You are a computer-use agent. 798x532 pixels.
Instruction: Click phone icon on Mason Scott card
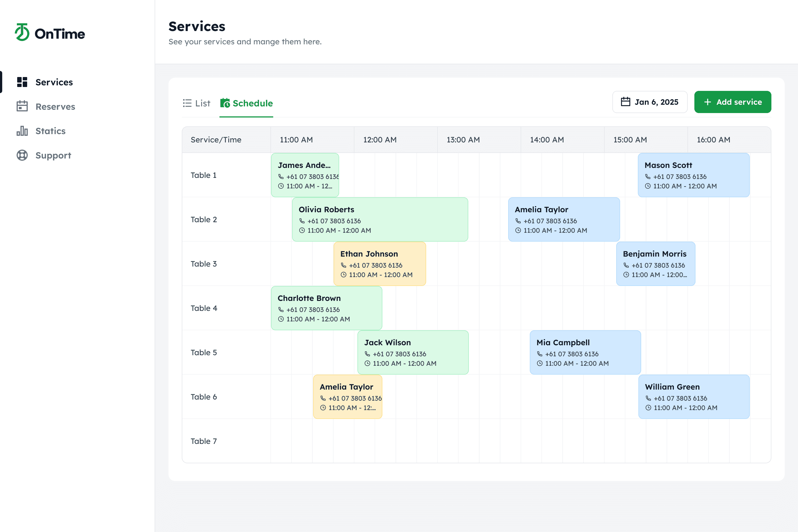click(x=648, y=177)
